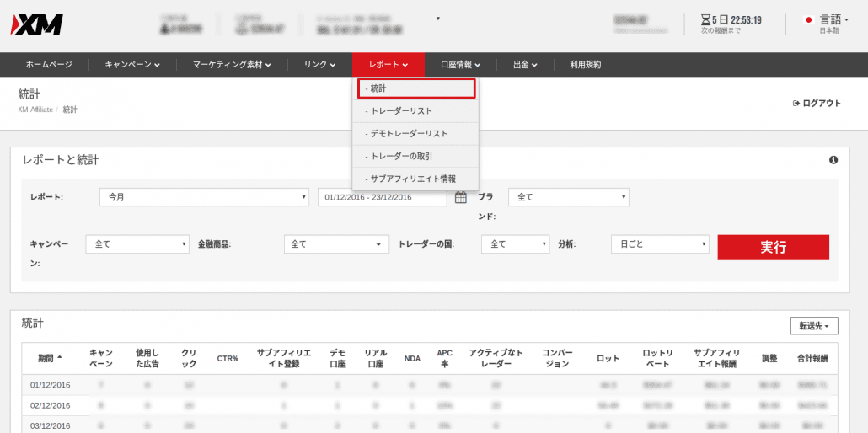Image resolution: width=868 pixels, height=433 pixels.
Task: Open the 利用規約 page
Action: (x=585, y=65)
